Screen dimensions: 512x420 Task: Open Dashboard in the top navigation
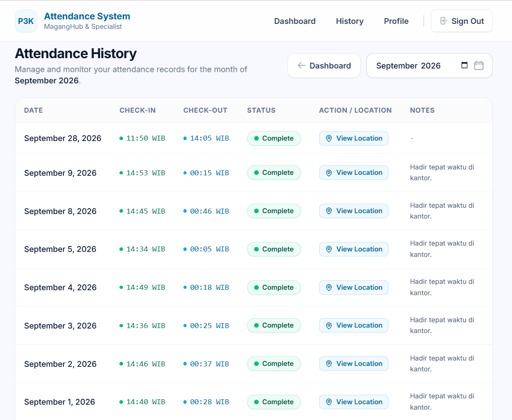point(295,21)
